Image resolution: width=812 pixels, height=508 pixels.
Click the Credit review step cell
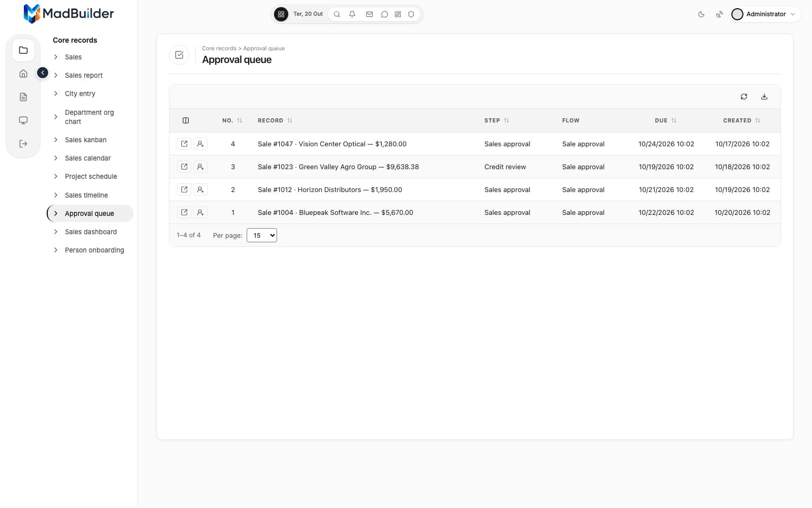(x=505, y=167)
